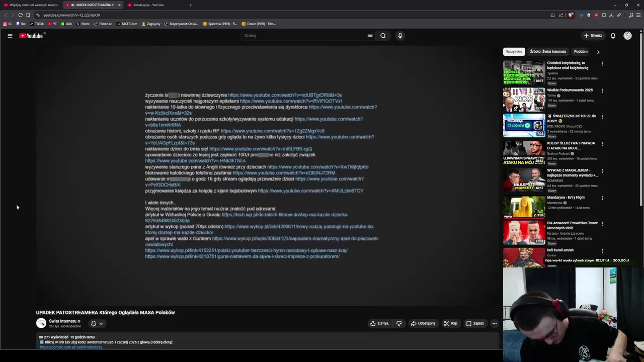This screenshot has width=644, height=362.
Task: Click the search magnifier button
Action: (383, 36)
